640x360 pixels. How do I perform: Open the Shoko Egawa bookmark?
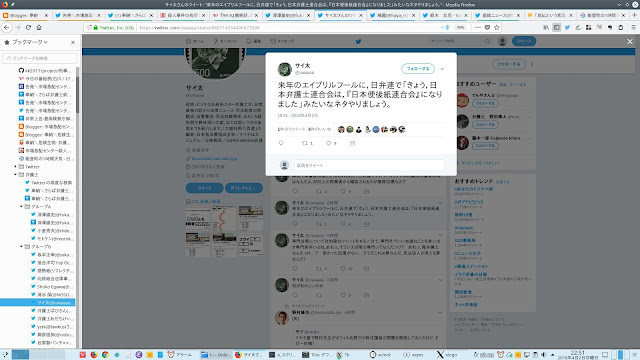coord(52,287)
